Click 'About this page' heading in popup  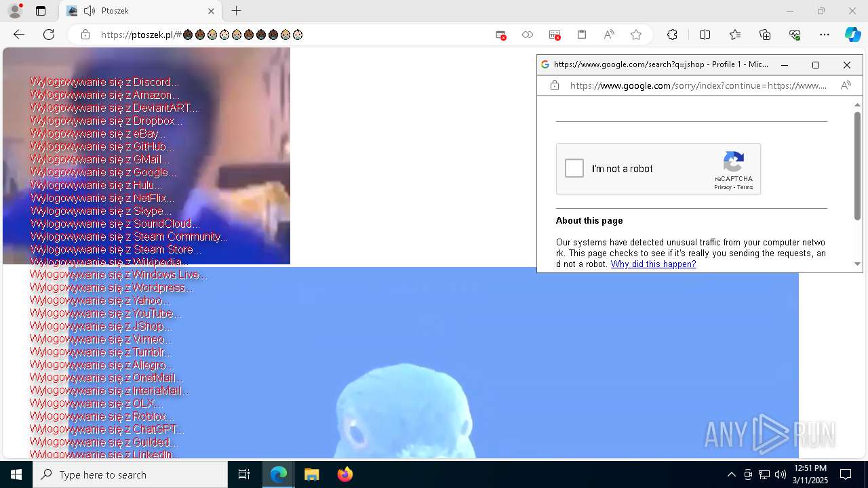(x=589, y=220)
